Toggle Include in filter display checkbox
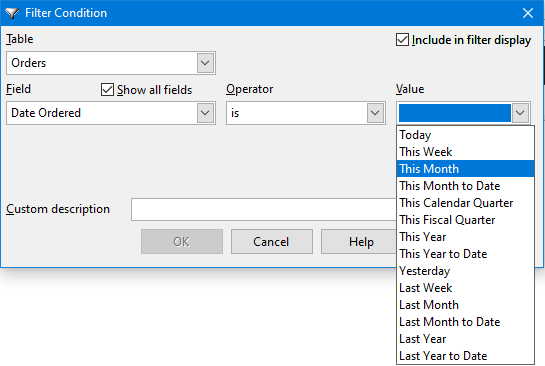Viewport: 545px width, 366px height. 402,40
